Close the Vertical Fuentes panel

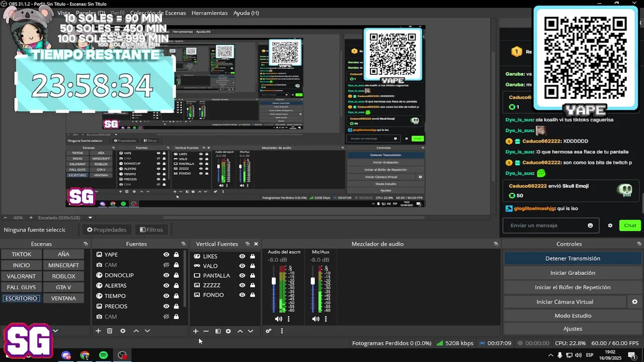tap(256, 244)
